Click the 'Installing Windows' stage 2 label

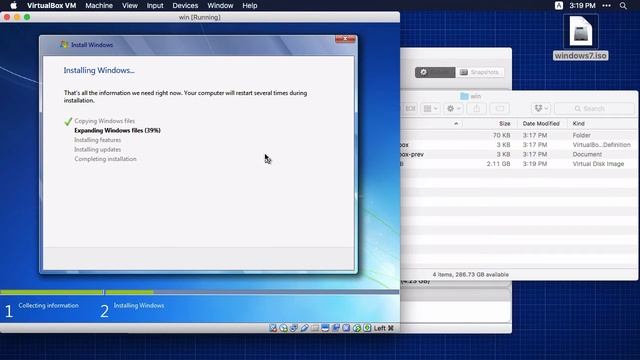click(x=139, y=305)
